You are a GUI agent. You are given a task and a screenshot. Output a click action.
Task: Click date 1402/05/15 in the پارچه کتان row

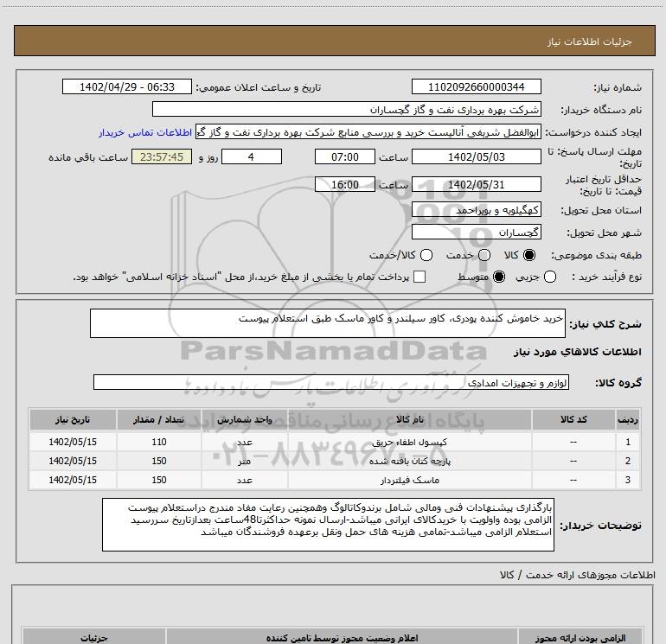pyautogui.click(x=73, y=461)
